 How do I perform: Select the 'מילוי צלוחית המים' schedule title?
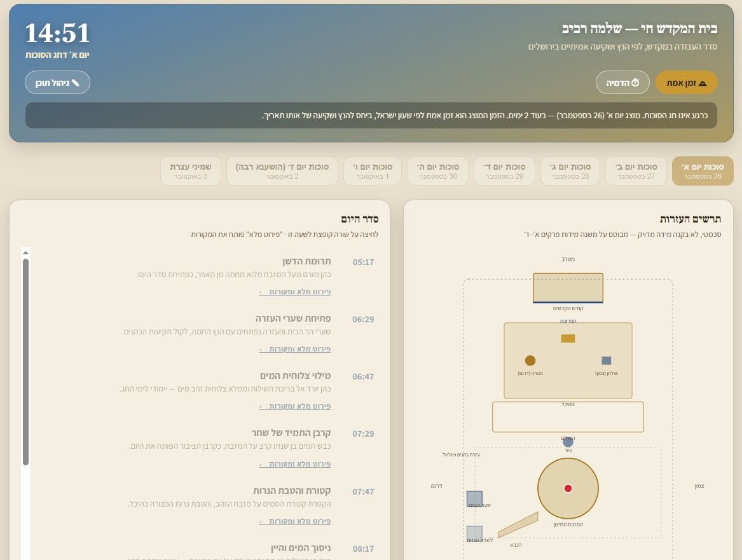pos(295,376)
